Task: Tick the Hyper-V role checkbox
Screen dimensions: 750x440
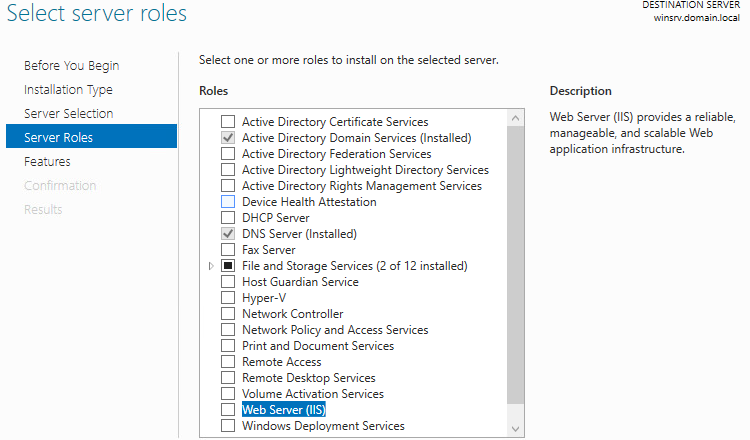Action: [x=228, y=298]
